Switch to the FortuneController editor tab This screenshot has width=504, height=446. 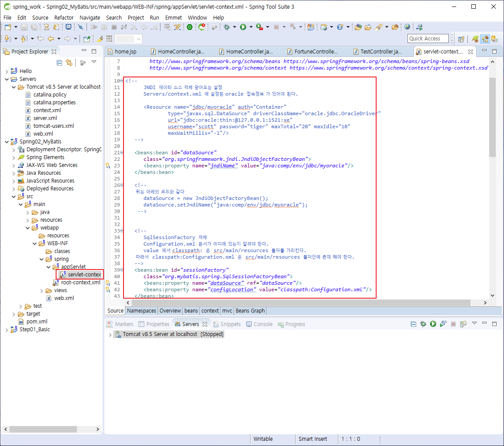point(313,51)
